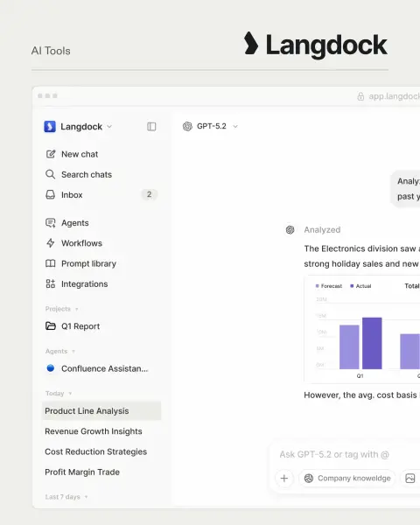Collapse the Agents list section

pyautogui.click(x=60, y=351)
